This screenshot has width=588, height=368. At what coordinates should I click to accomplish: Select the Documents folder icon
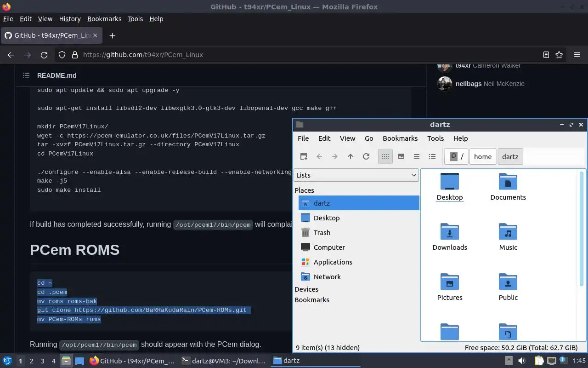click(x=508, y=187)
